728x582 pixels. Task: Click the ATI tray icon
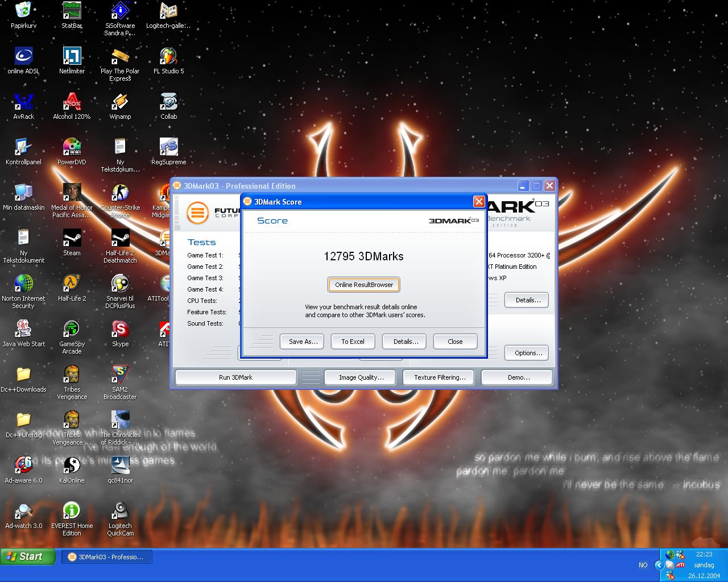[x=680, y=565]
